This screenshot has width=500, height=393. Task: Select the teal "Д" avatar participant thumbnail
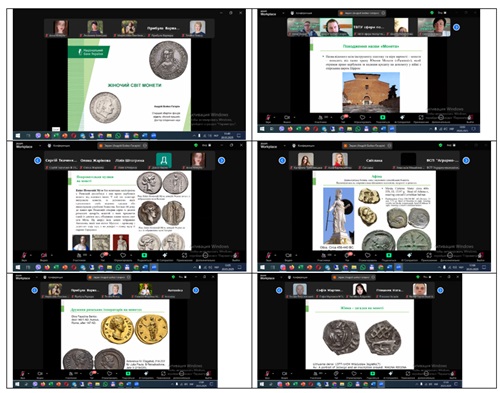coord(164,160)
